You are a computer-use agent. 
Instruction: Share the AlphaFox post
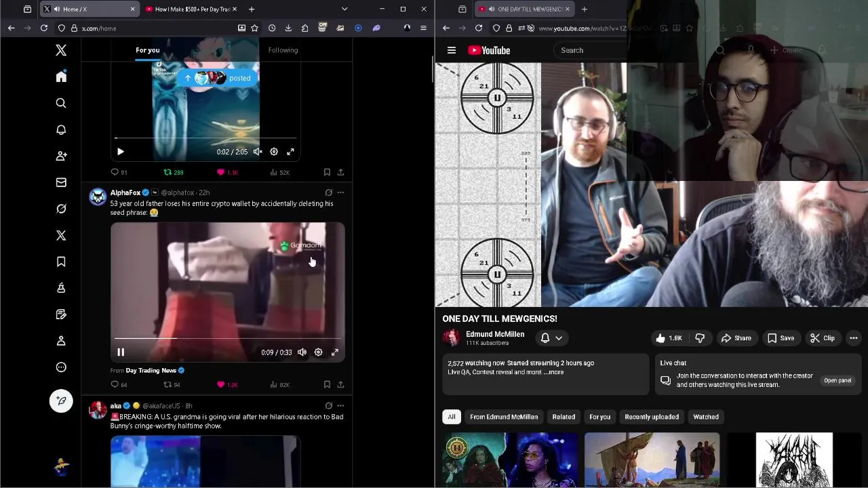[x=340, y=384]
